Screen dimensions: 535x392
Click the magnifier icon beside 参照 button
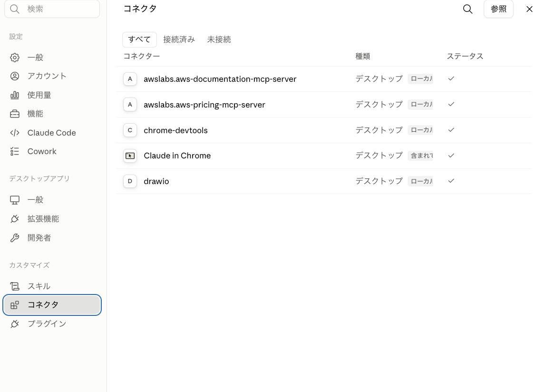coord(467,9)
